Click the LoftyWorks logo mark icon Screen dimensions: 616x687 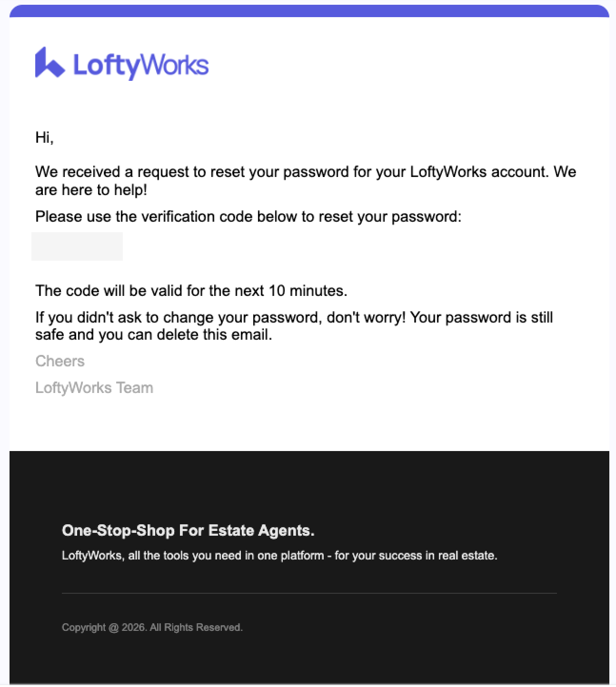tap(49, 63)
